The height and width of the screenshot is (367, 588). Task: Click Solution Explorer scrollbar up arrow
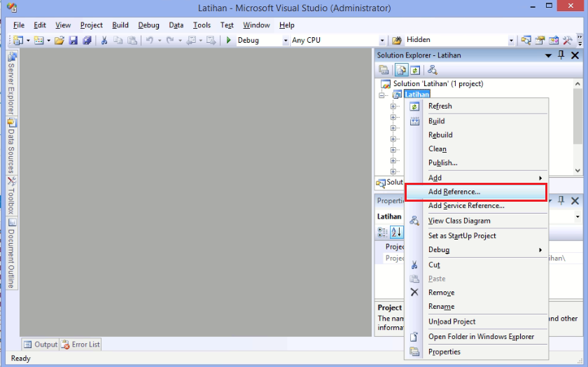tap(577, 83)
